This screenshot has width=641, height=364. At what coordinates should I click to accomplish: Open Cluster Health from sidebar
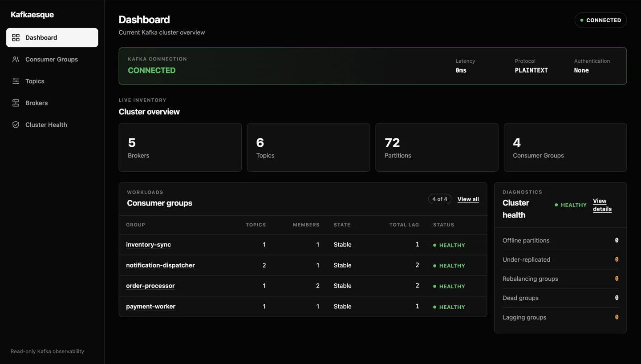[x=52, y=125]
